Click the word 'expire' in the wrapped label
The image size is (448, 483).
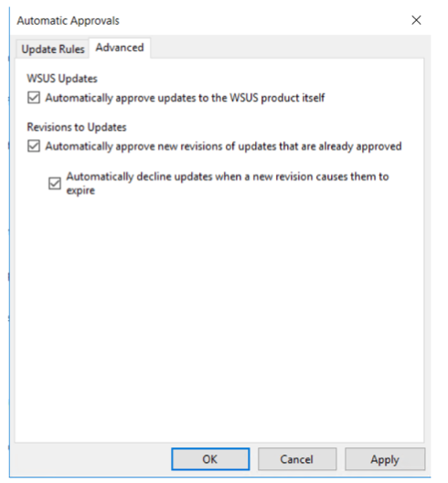[x=80, y=190]
